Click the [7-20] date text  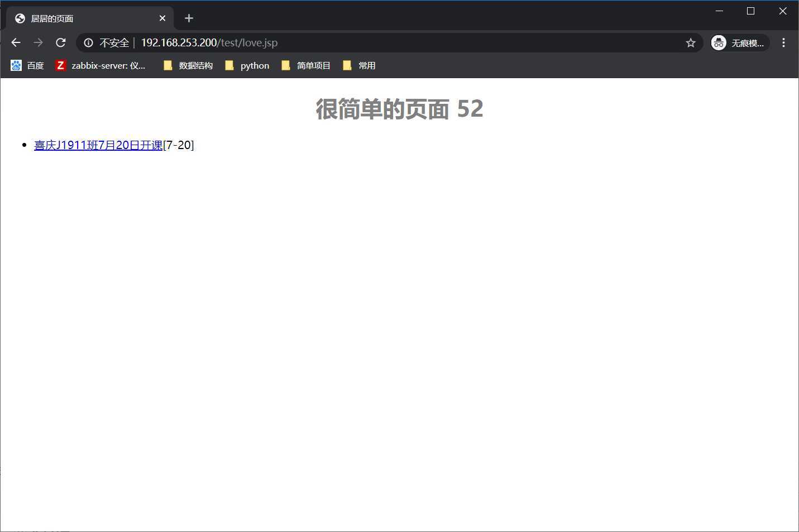pos(179,145)
